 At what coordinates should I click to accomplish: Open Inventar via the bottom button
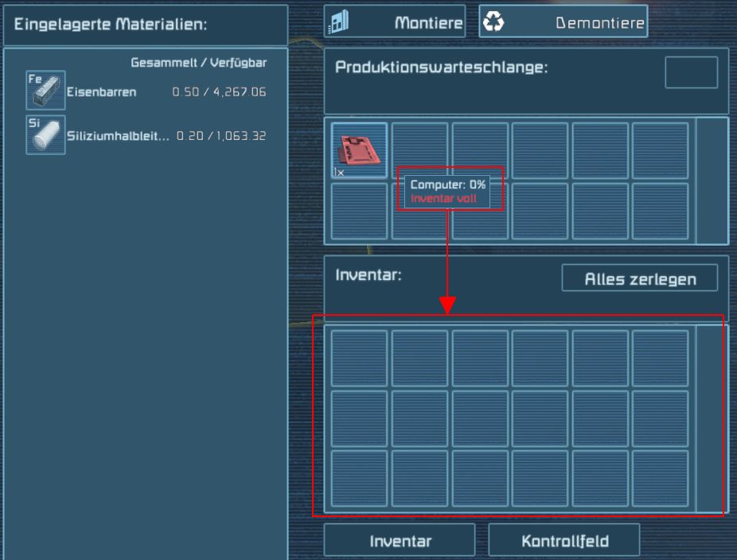point(400,541)
